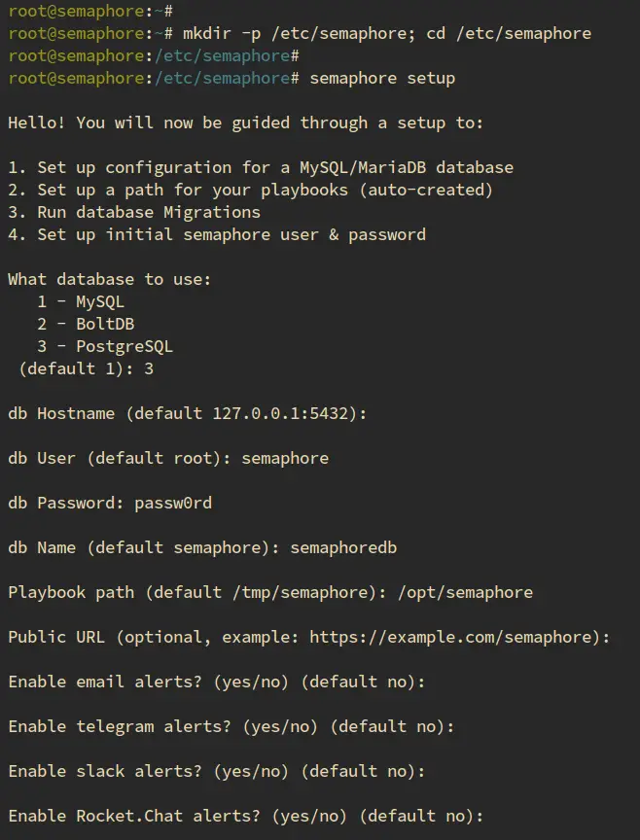Click the '1 - MySQL' database option
The width and height of the screenshot is (640, 840).
(81, 301)
